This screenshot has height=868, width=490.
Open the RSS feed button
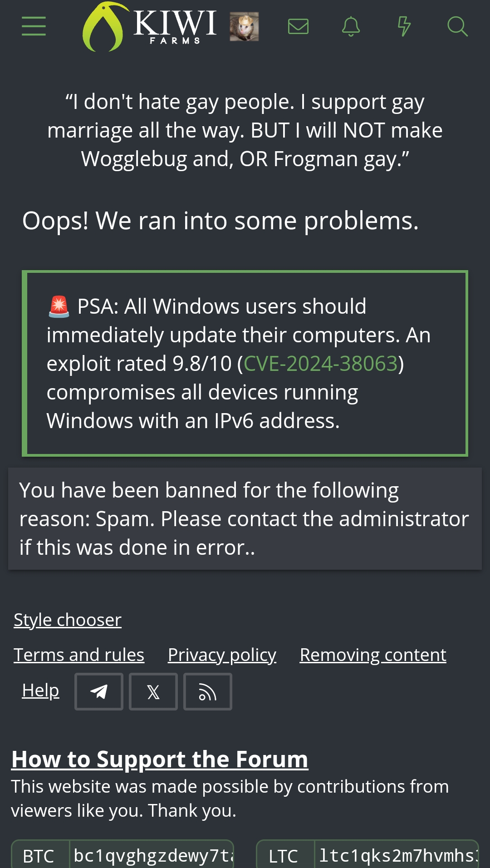click(208, 691)
